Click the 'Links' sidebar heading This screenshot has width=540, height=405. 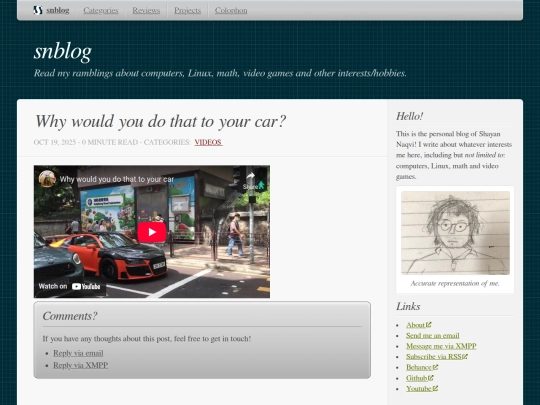[408, 306]
